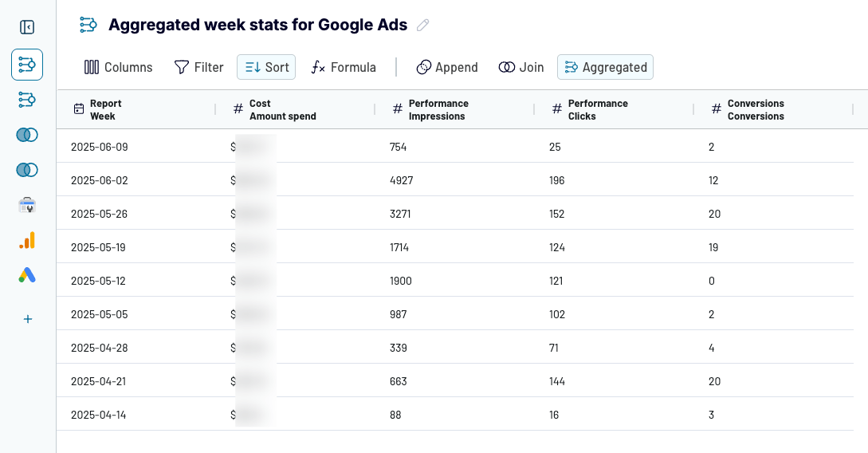
Task: Click the Report Week column header
Action: click(105, 110)
